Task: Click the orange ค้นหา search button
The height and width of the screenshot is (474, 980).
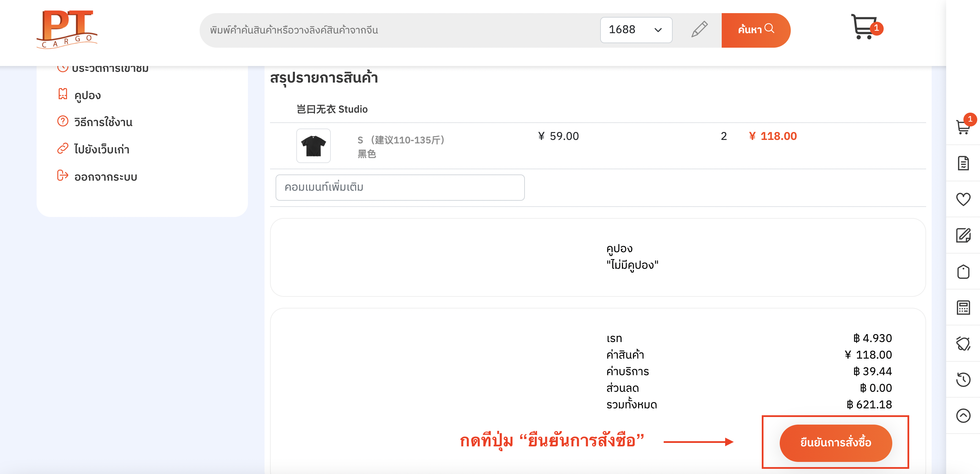Action: (x=756, y=30)
